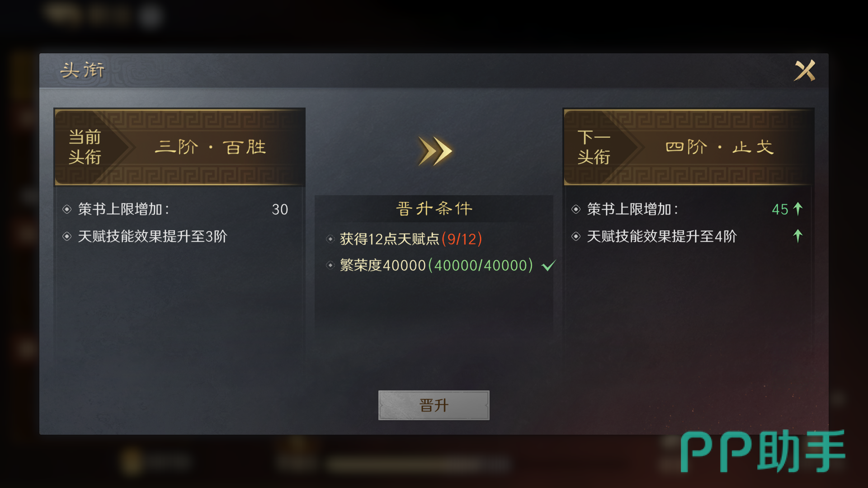Click the green up arrow beside 45
This screenshot has height=488, width=868.
click(798, 209)
